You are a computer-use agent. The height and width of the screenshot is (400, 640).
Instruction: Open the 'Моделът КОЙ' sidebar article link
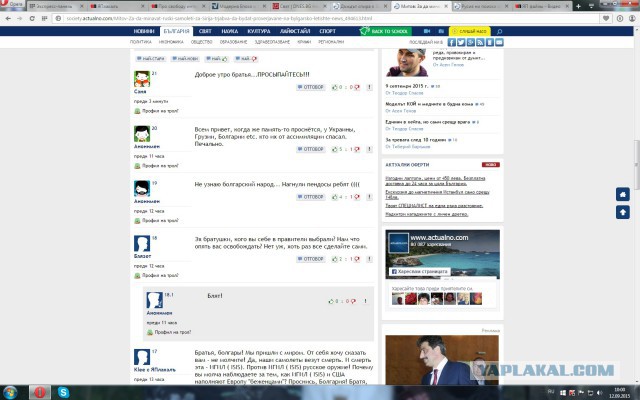click(x=429, y=104)
